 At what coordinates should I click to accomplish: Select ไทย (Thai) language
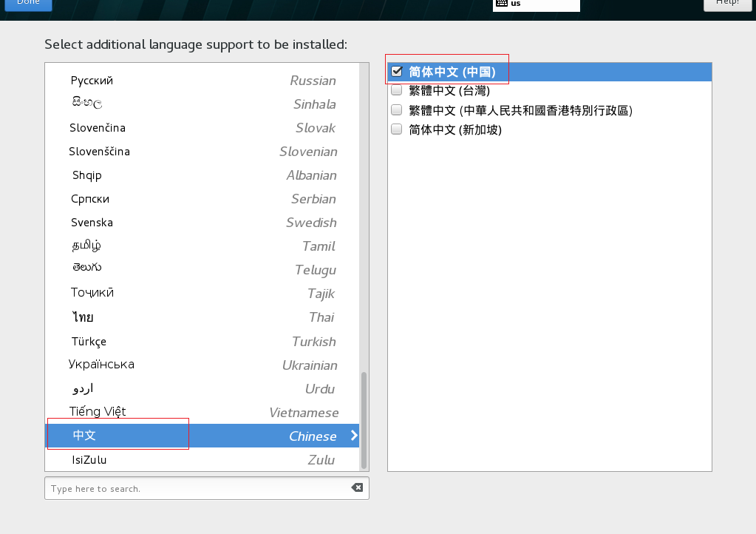click(202, 317)
